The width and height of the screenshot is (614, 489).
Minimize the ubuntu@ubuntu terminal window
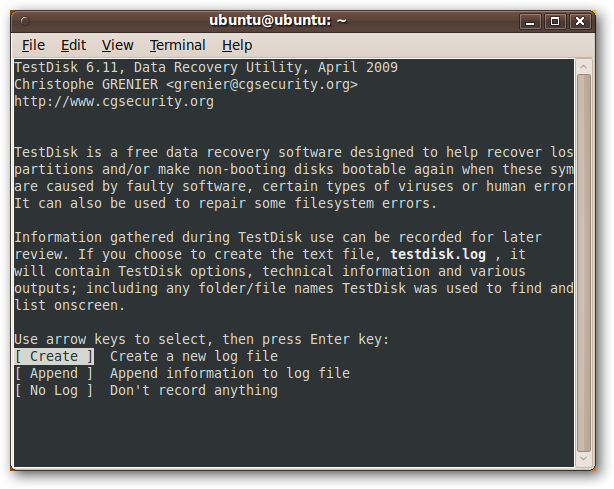[530, 21]
